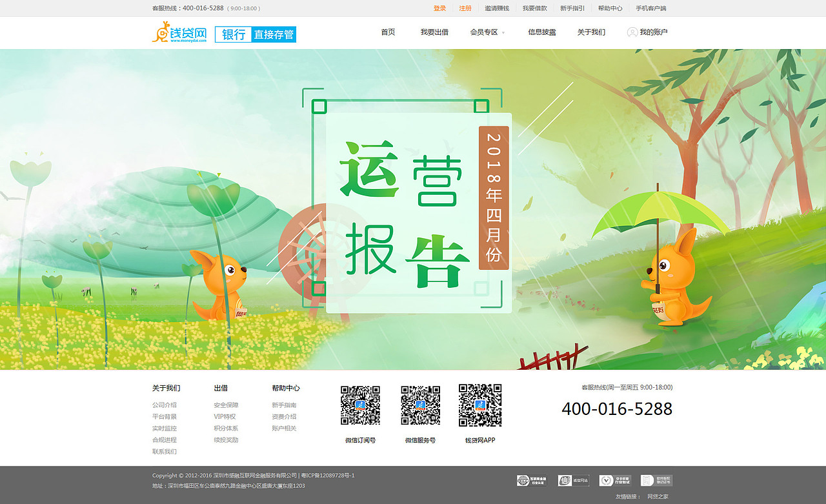
Task: Click the 安全联盟行业验证 badge
Action: click(614, 480)
